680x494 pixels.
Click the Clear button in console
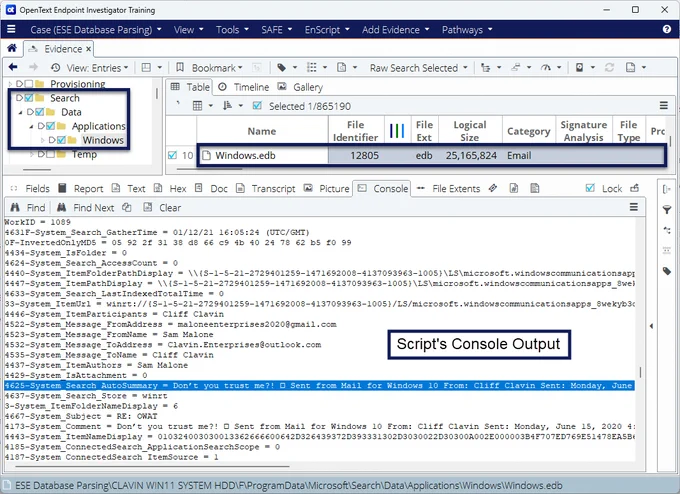pos(162,208)
